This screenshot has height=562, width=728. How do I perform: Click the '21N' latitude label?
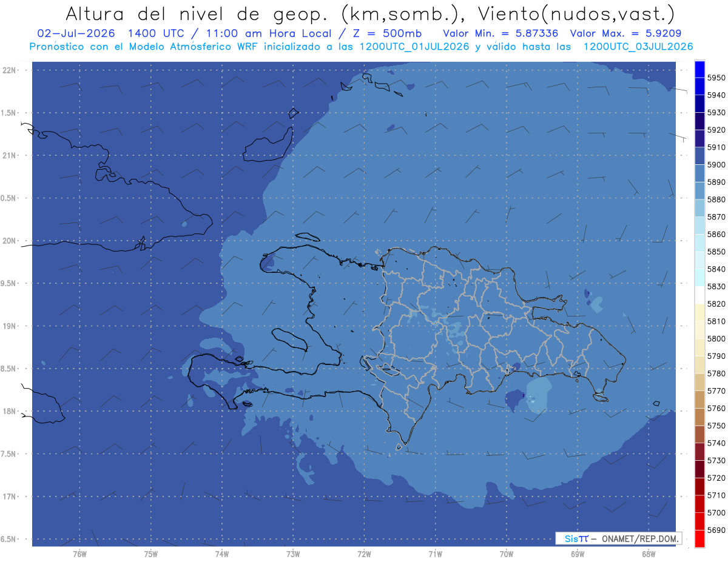coord(9,156)
